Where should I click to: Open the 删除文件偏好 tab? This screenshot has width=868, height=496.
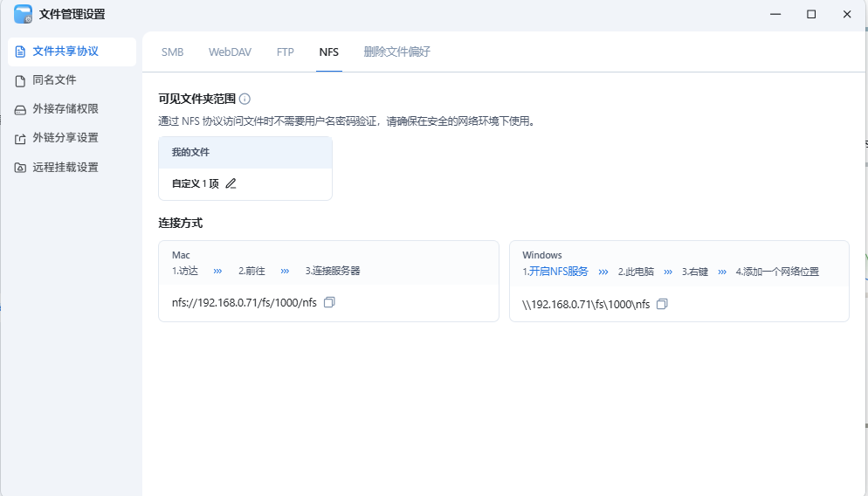[x=397, y=52]
